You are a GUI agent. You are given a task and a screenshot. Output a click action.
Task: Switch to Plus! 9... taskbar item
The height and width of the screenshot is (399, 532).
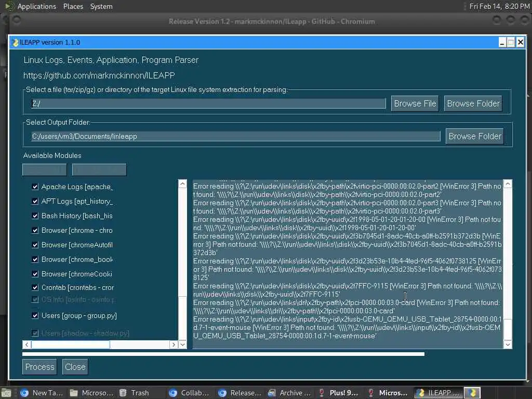point(339,393)
